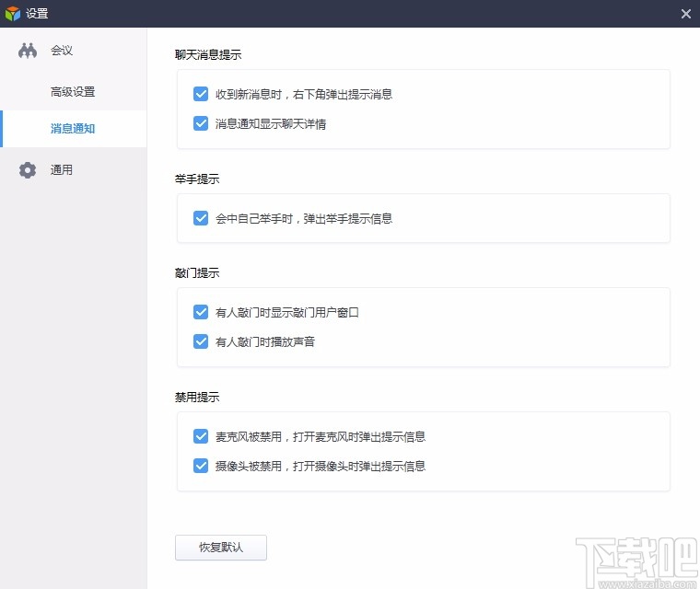Screen dimensions: 700x589
Task: Toggle 消息通知显示聊天详情 checkbox
Action: click(201, 123)
